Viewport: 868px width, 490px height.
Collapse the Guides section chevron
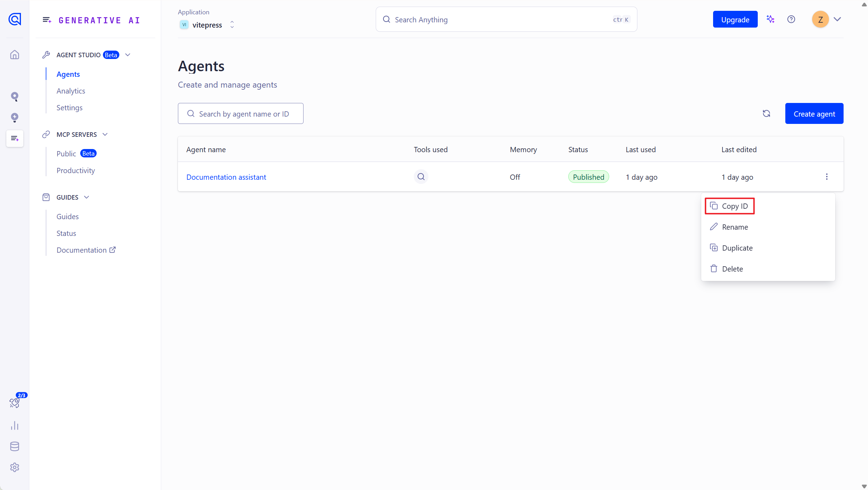(87, 197)
